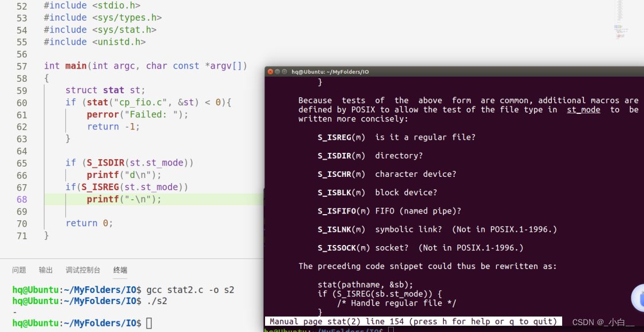Click line number 52 in the gutter
This screenshot has width=644, height=332.
coord(22,6)
